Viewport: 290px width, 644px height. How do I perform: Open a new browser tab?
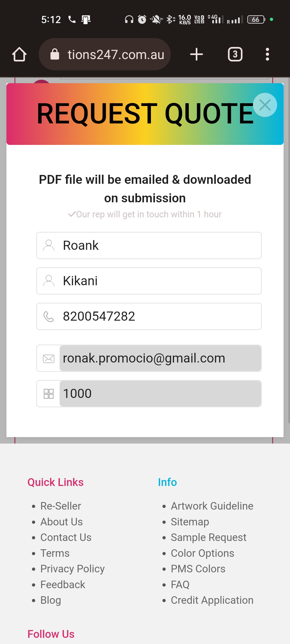coord(196,54)
